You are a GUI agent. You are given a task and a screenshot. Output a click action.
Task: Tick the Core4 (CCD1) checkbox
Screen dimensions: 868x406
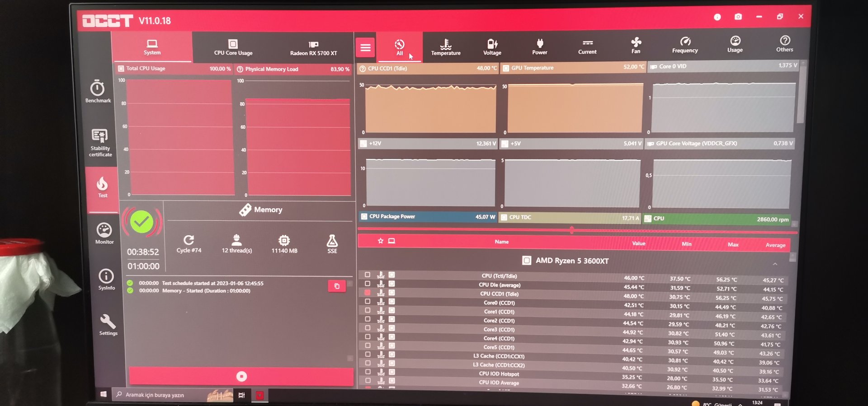pos(368,337)
